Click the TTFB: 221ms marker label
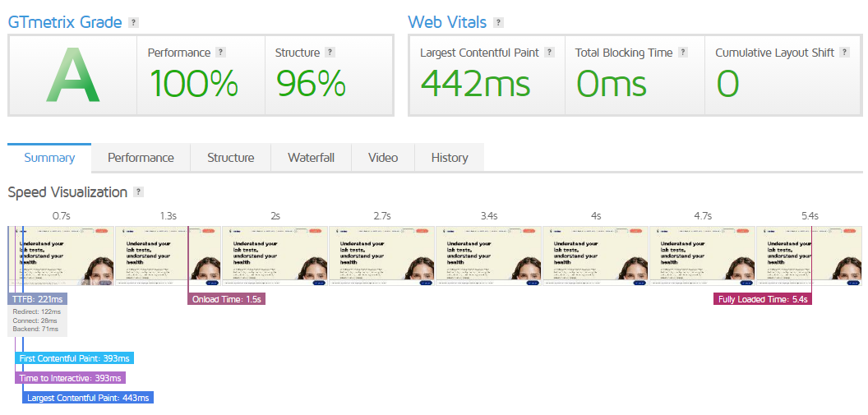The image size is (868, 415). (x=38, y=299)
